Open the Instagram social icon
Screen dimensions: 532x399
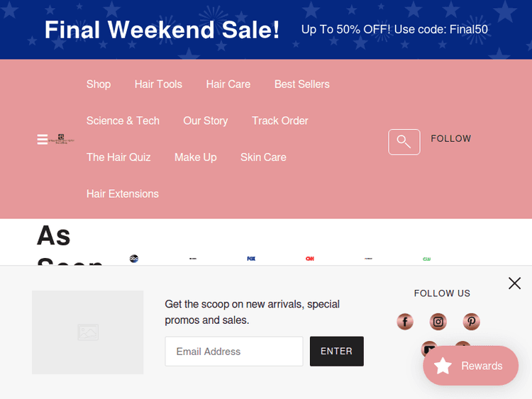coord(438,322)
